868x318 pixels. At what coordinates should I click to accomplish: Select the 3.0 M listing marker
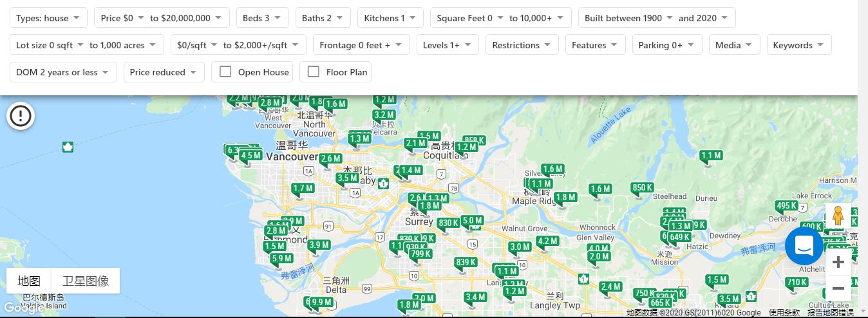coord(520,247)
